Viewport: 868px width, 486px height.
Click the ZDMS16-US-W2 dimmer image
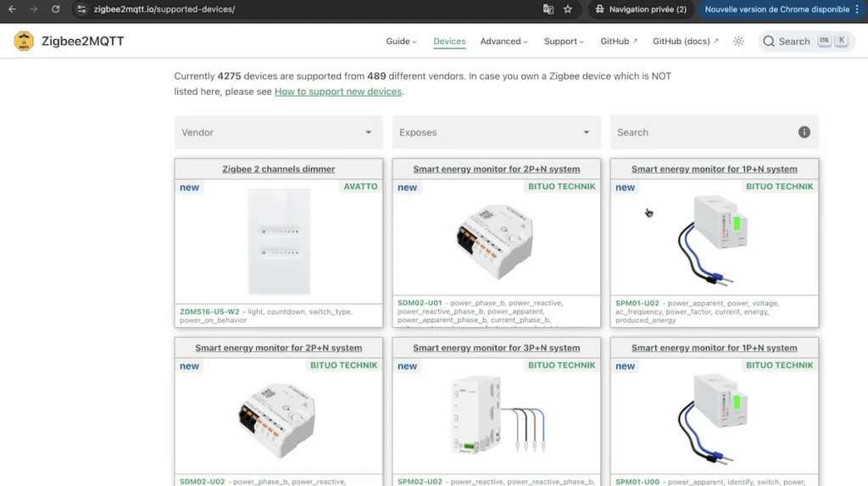pyautogui.click(x=279, y=242)
